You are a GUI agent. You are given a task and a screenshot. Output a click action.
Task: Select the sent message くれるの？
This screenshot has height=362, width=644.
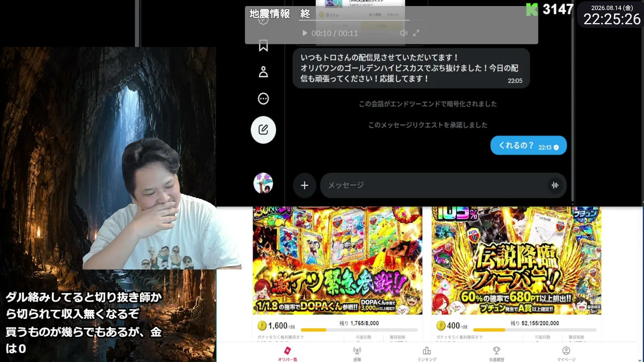coord(529,146)
